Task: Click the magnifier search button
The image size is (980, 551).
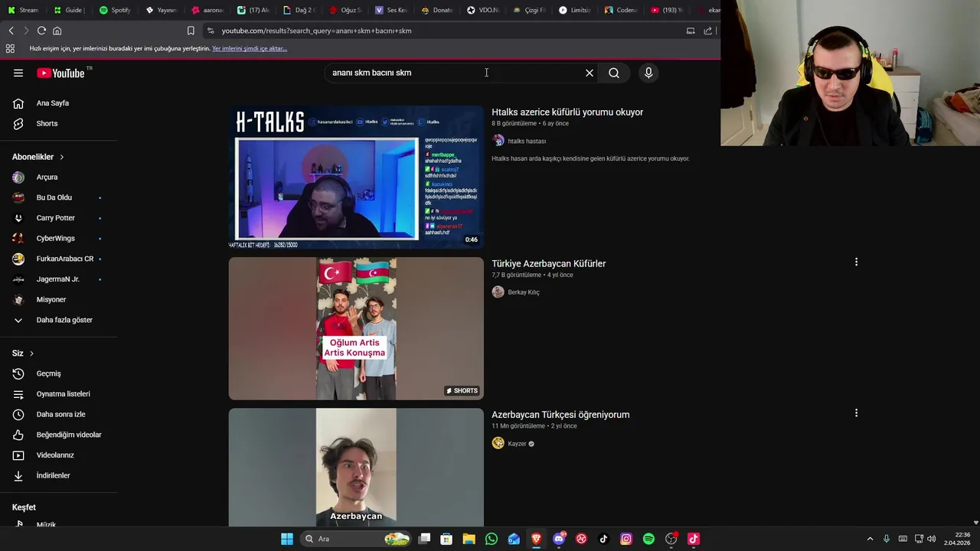Action: tap(614, 73)
